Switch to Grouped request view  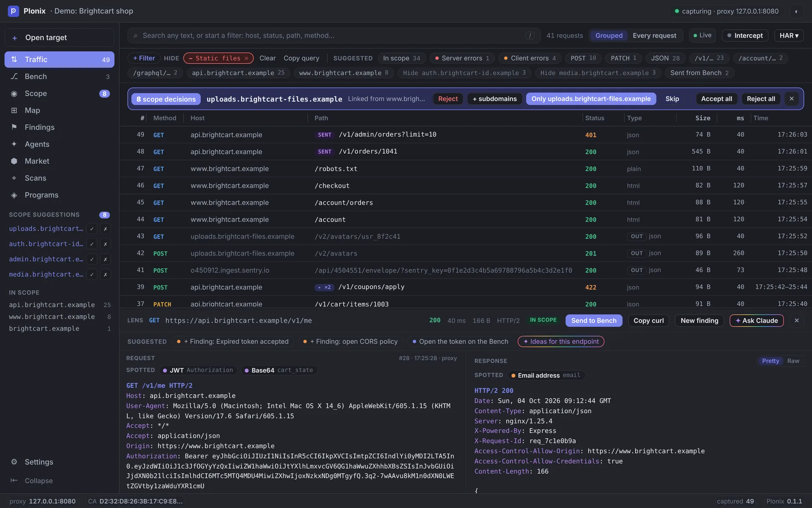point(609,36)
